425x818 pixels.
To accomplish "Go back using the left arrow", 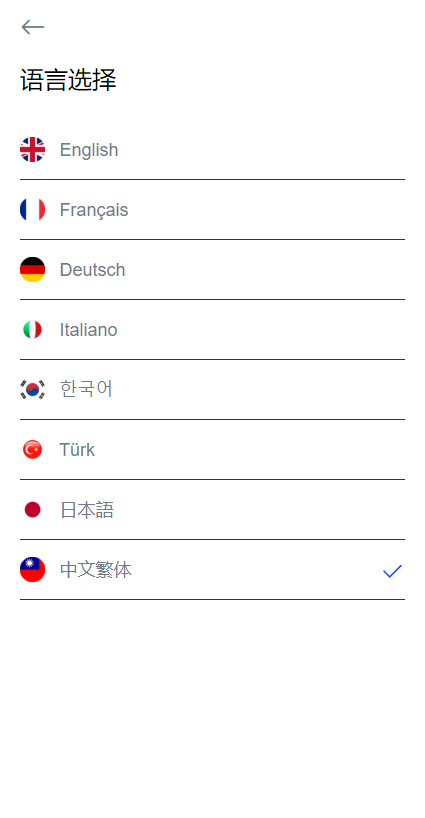I will coord(32,27).
